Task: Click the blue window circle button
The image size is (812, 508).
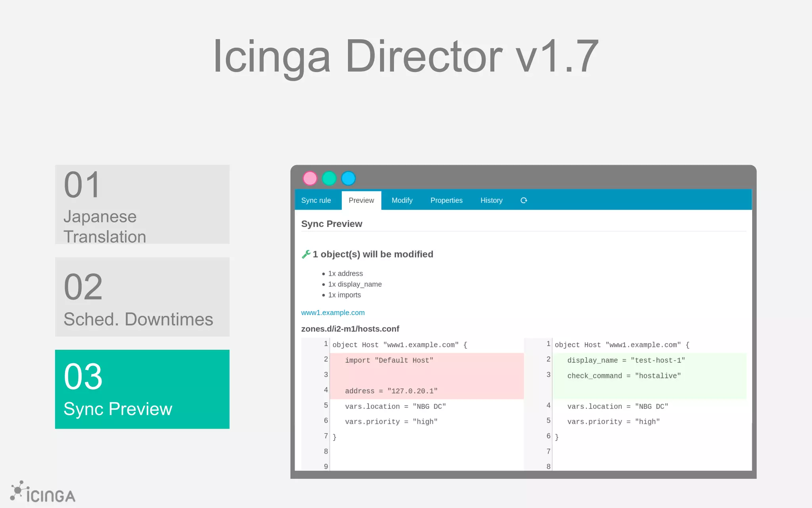Action: click(x=349, y=179)
